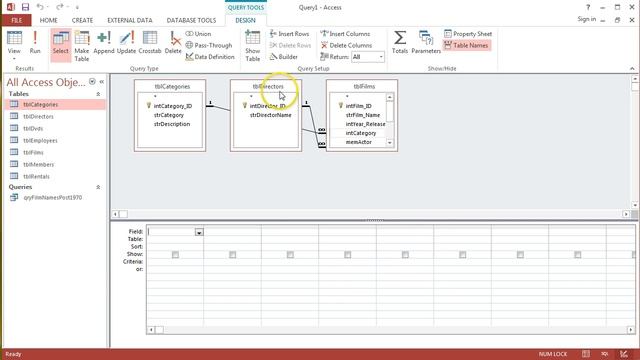The width and height of the screenshot is (640, 360).
Task: Run the query
Action: click(35, 42)
